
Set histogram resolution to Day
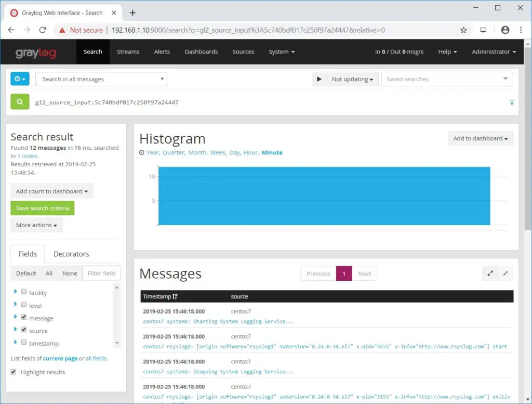pyautogui.click(x=234, y=152)
